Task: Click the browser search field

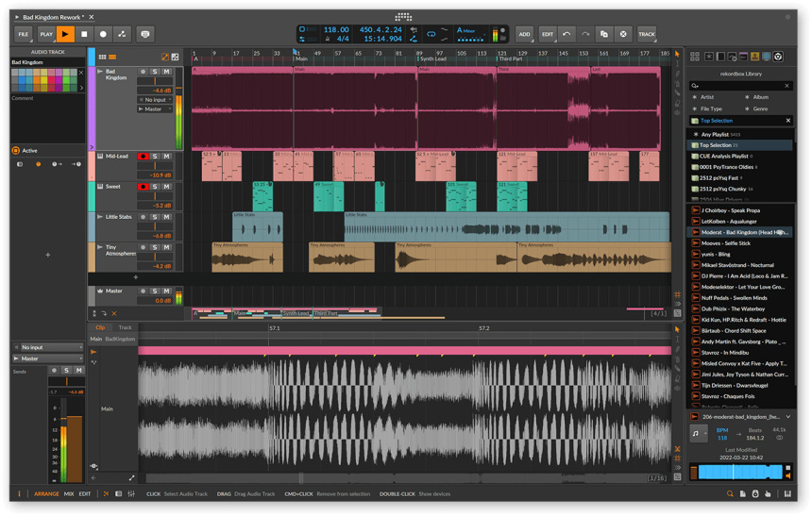Action: 740,86
